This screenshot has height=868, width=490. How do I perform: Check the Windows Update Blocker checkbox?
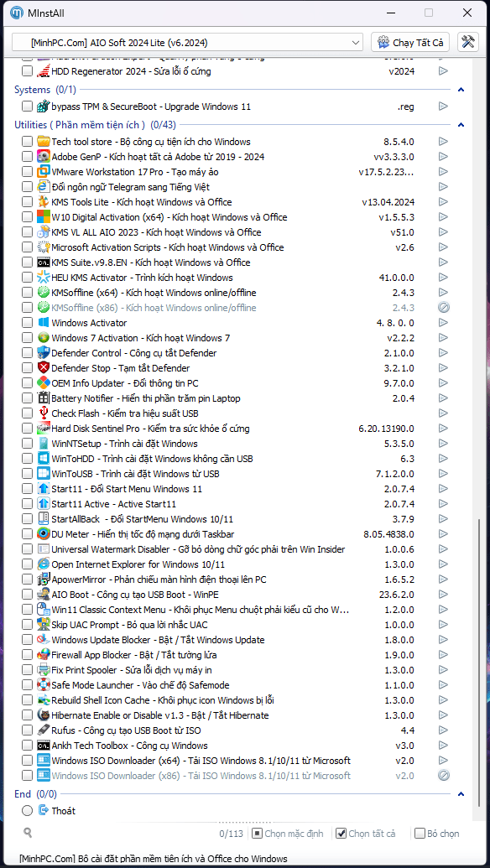[27, 640]
